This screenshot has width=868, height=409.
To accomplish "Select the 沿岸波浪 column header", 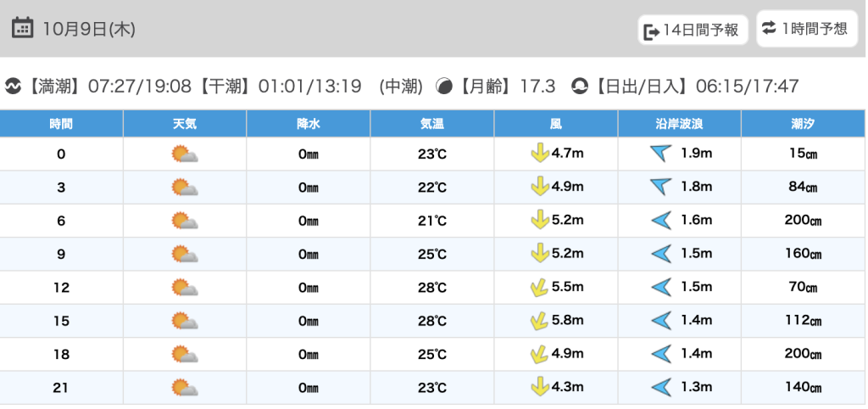I will (x=679, y=124).
